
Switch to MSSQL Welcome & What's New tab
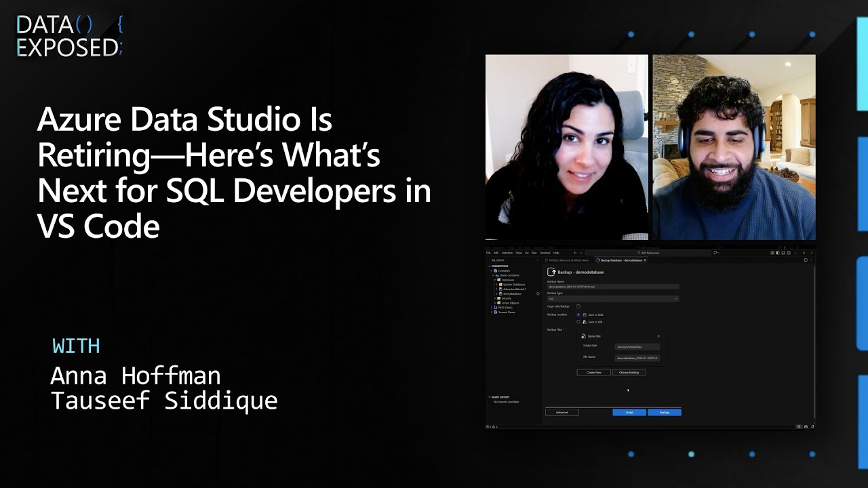coord(569,260)
